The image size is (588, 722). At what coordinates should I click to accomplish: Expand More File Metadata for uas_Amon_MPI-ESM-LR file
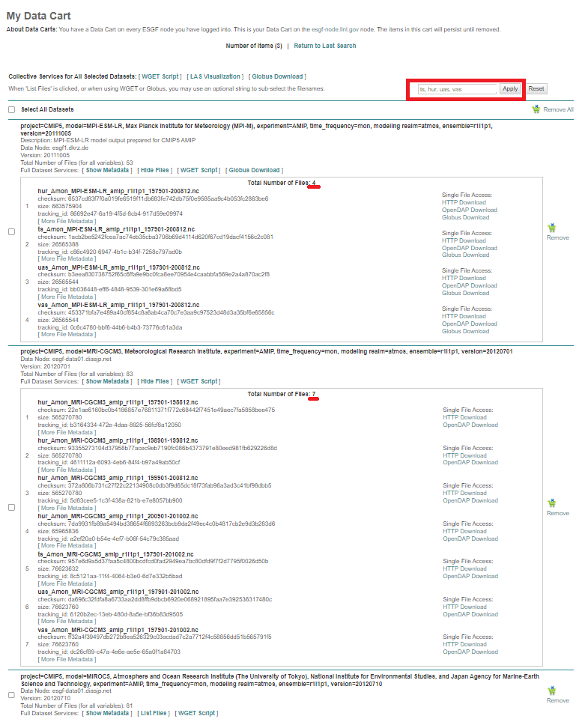pos(67,297)
